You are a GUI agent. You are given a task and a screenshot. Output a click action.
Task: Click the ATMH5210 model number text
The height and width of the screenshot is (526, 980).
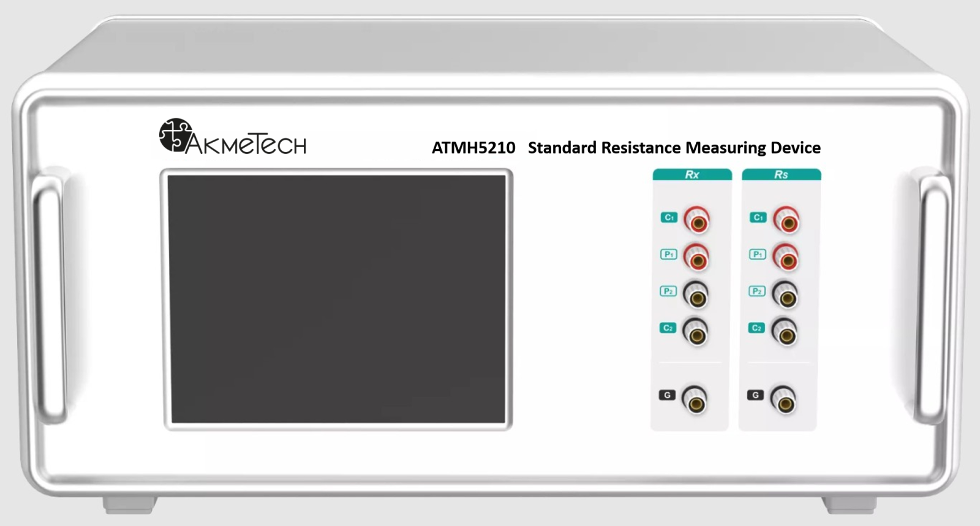coord(473,148)
